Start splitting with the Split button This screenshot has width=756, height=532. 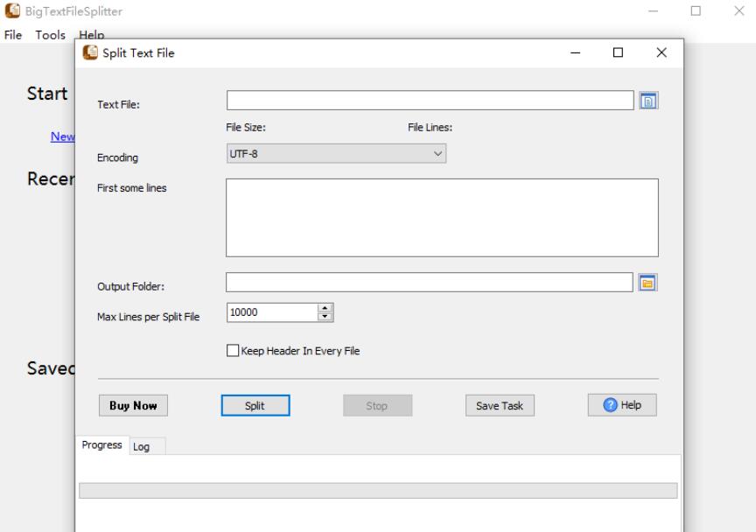[255, 406]
